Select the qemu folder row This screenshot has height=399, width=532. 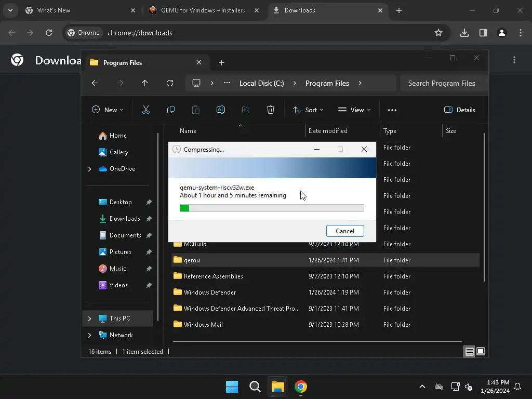click(x=325, y=260)
